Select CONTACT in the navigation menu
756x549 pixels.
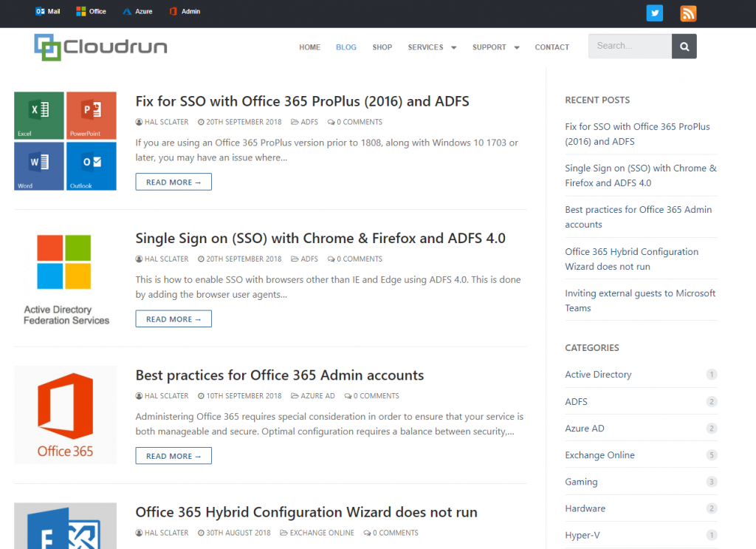551,47
